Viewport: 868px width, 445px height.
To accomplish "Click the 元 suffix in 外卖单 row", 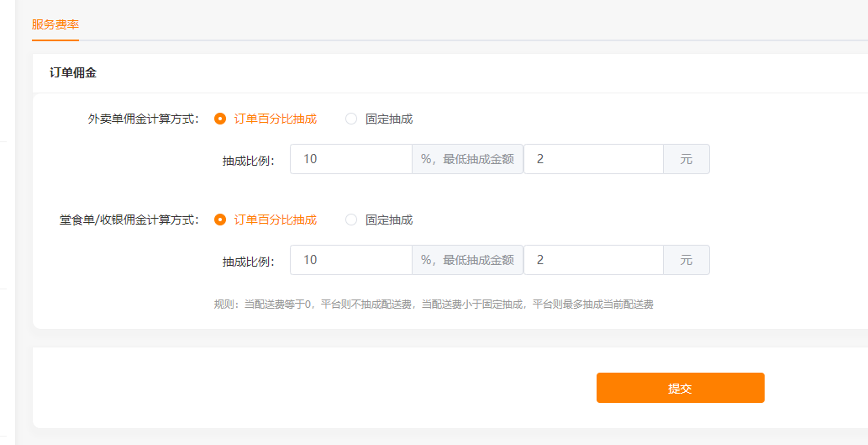I will pos(687,159).
